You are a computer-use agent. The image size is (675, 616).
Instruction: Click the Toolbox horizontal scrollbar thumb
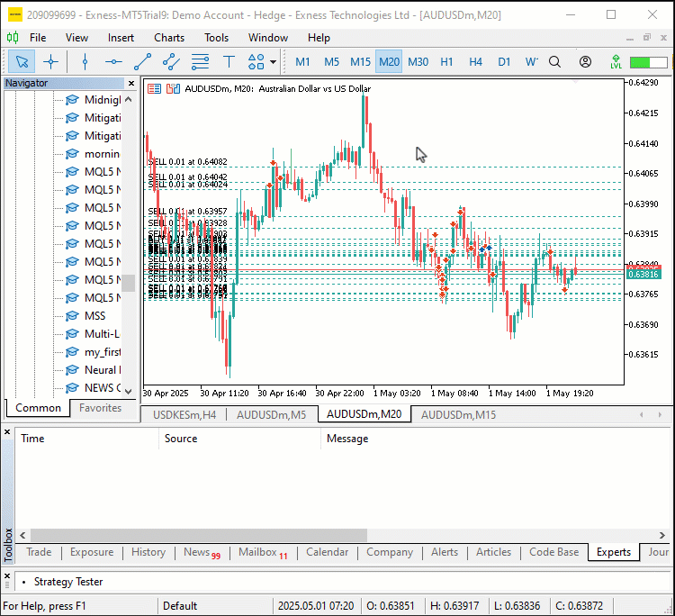(199, 536)
